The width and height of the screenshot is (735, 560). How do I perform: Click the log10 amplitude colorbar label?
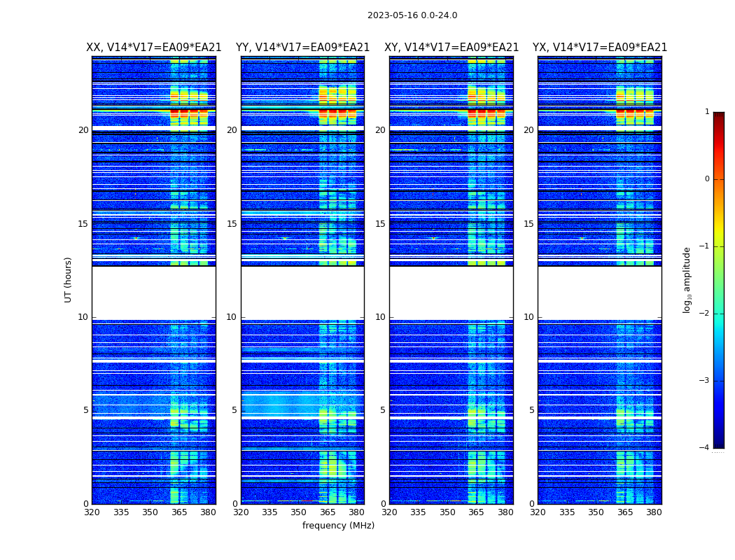coord(687,280)
